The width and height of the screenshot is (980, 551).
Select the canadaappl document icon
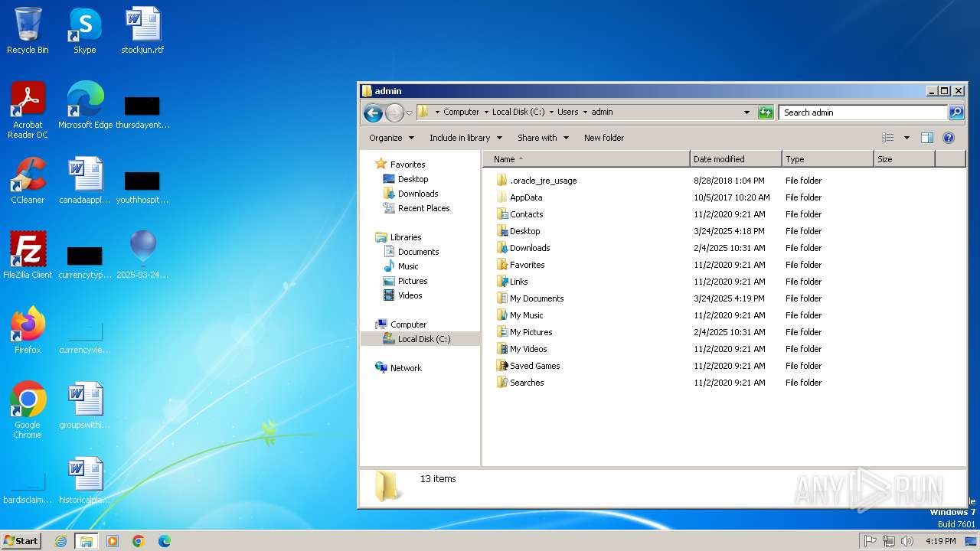pyautogui.click(x=85, y=181)
